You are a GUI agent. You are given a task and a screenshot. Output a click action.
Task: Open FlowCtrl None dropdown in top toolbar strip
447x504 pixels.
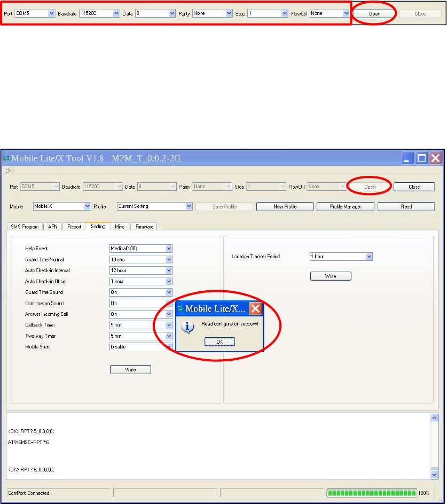tap(330, 13)
